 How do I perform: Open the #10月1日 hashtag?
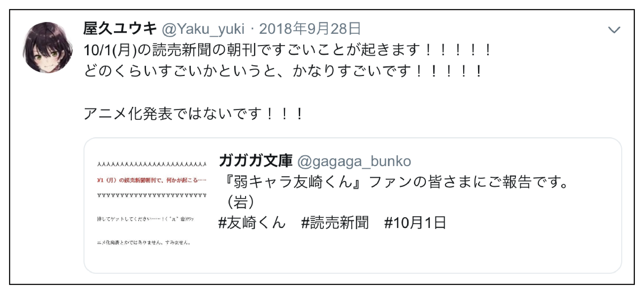pos(415,222)
